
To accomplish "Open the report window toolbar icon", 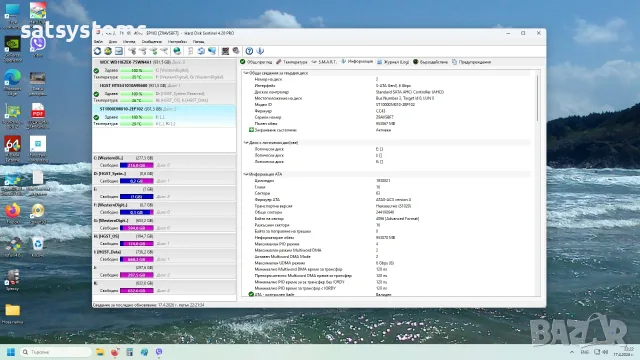I will (x=118, y=51).
